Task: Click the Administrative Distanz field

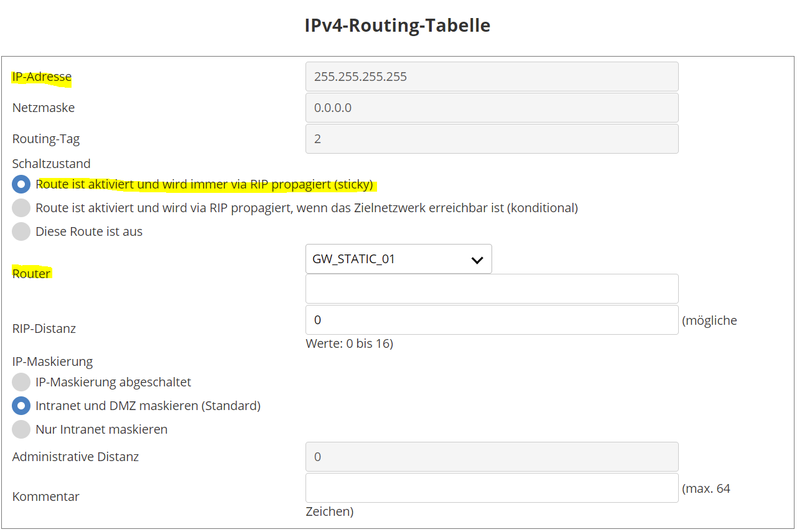Action: (x=492, y=457)
